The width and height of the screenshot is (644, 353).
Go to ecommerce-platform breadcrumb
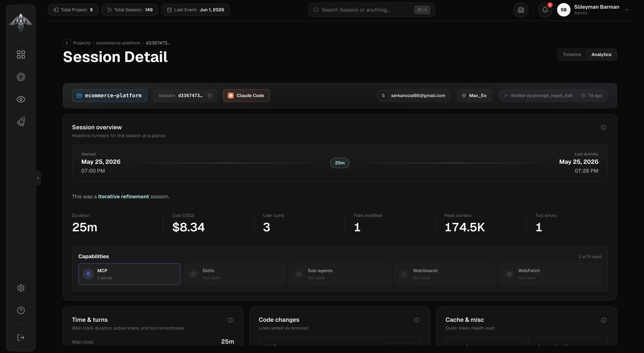pyautogui.click(x=118, y=43)
